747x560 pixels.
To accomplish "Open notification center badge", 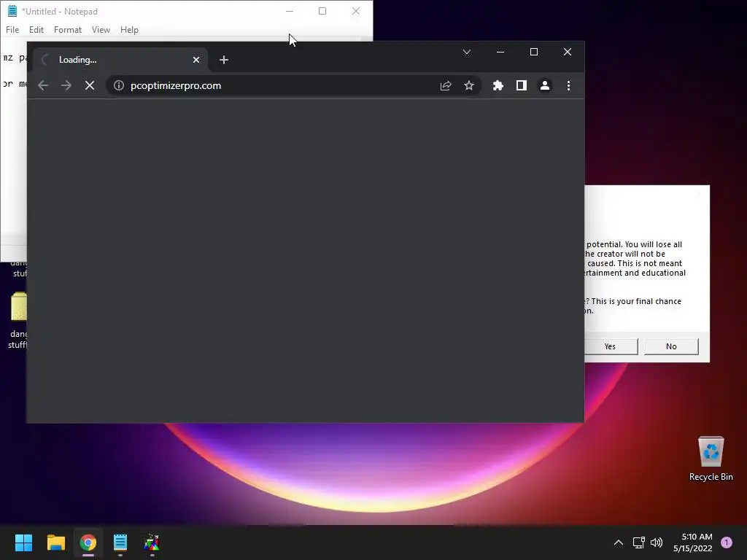I will click(x=727, y=542).
